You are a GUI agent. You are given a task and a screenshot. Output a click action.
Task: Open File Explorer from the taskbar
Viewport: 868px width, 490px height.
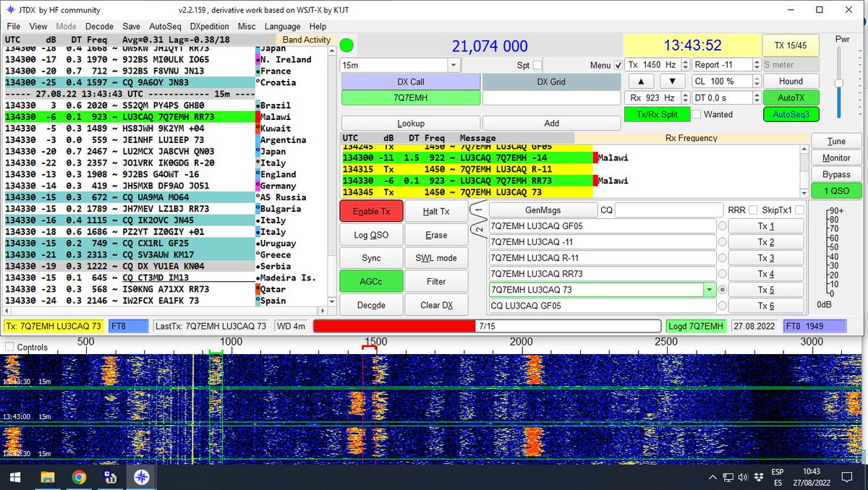point(47,477)
